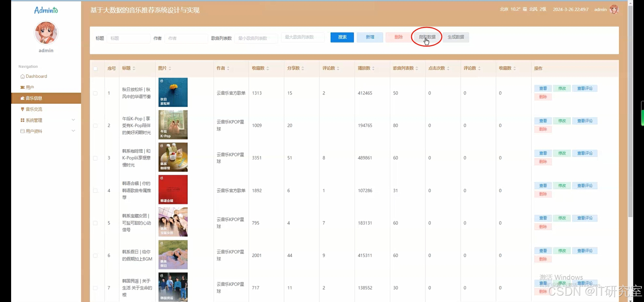Click the sidebar admin avatar image
Image resolution: width=644 pixels, height=302 pixels.
pyautogui.click(x=46, y=33)
